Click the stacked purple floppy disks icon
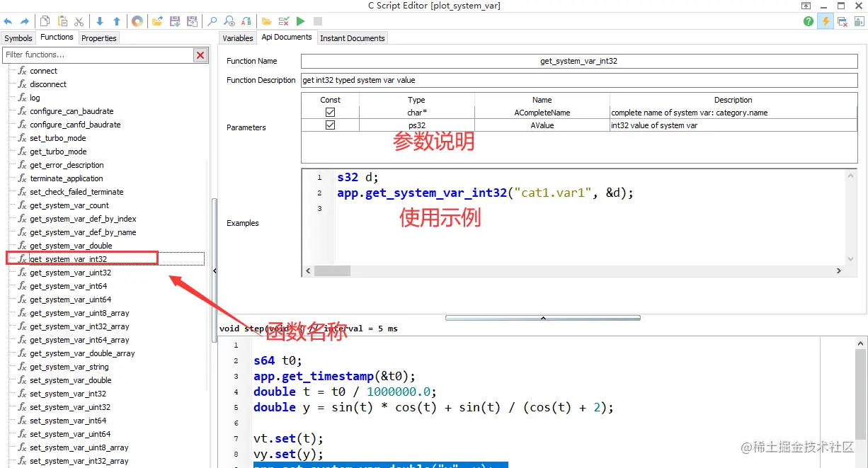868x468 pixels. pyautogui.click(x=191, y=21)
